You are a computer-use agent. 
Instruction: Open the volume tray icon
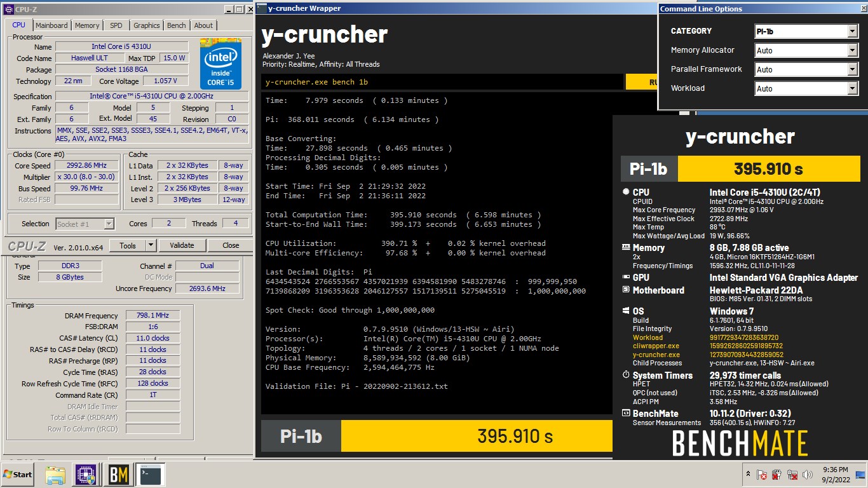point(808,475)
